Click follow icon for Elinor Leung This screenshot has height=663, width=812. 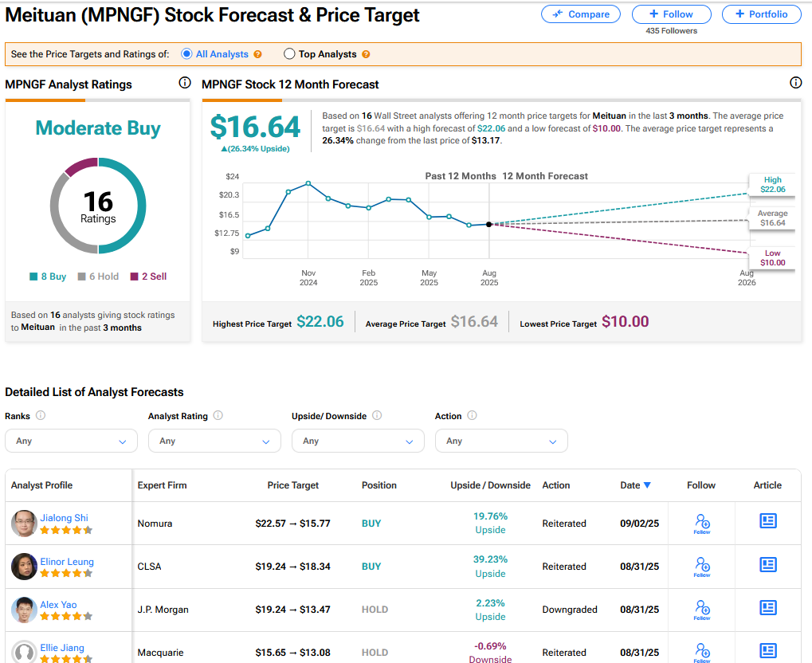tap(702, 567)
